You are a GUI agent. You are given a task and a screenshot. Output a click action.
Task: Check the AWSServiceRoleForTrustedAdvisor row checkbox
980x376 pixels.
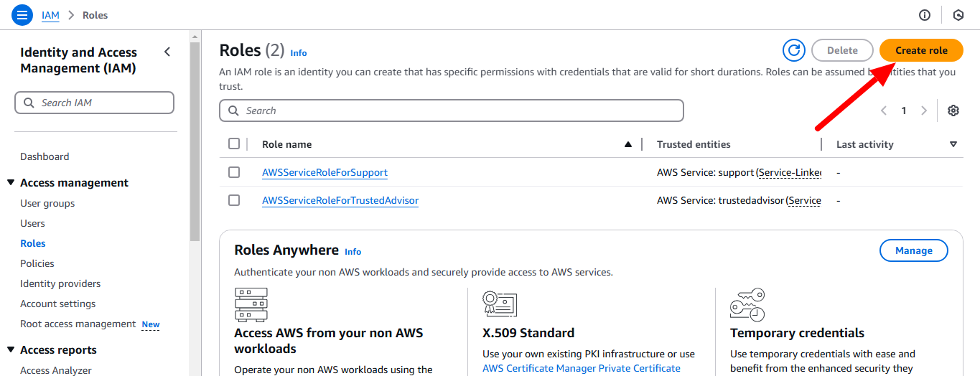point(234,200)
